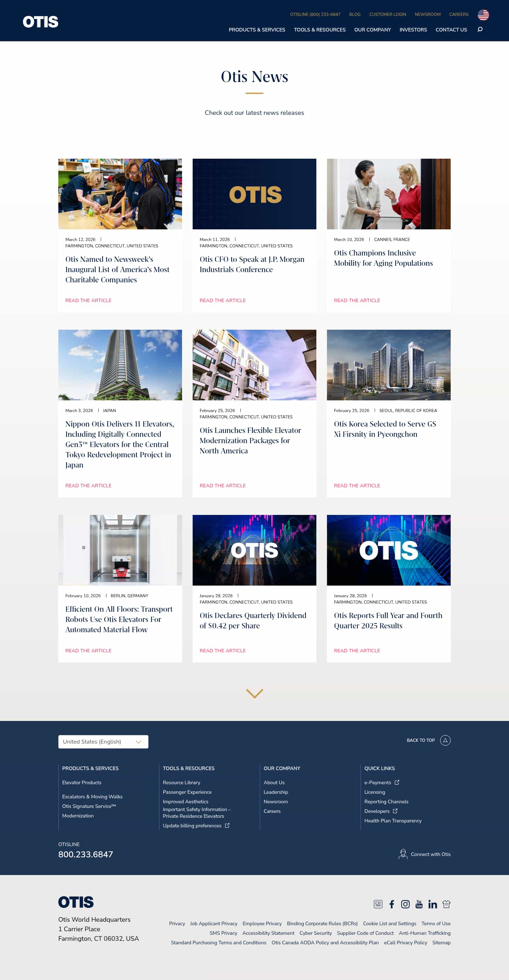Read the article about Transport Robots

click(88, 651)
